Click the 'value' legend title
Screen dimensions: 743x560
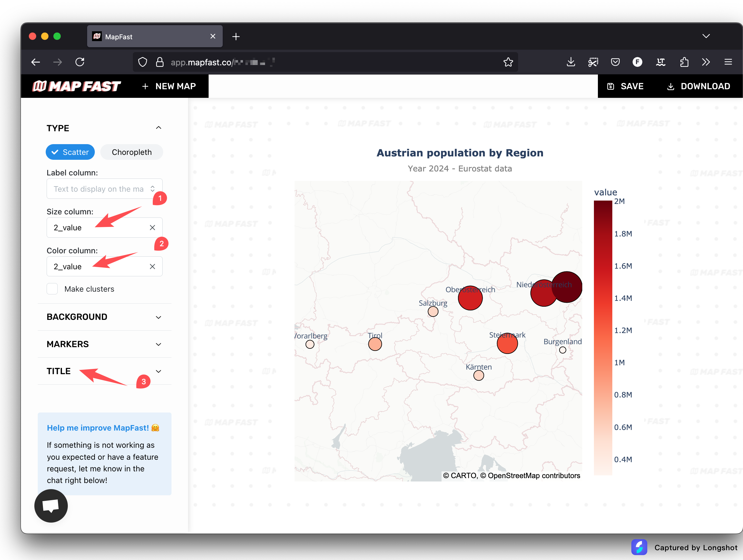pos(606,192)
